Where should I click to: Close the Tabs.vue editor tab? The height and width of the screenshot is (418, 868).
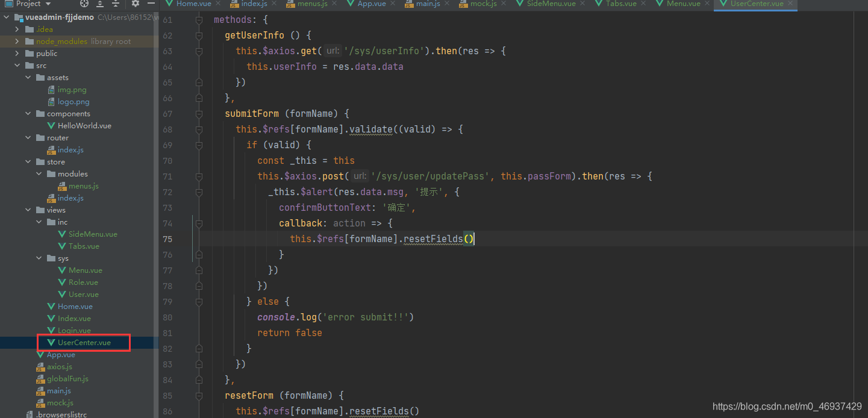tap(643, 4)
